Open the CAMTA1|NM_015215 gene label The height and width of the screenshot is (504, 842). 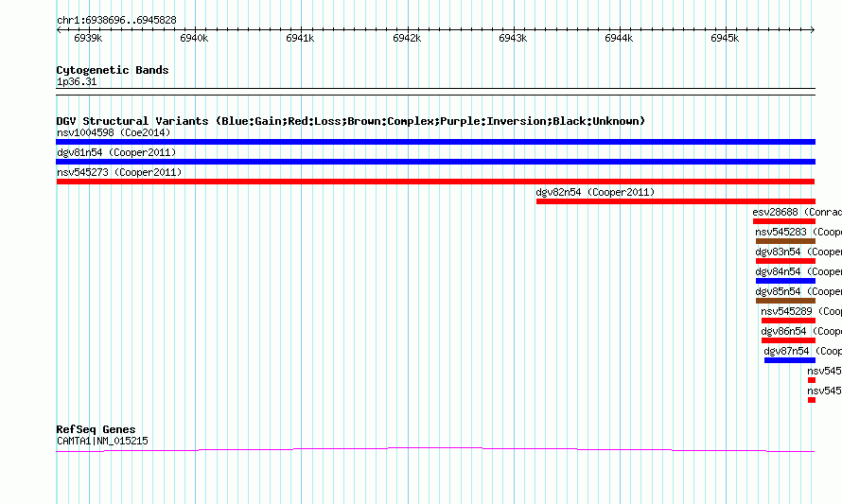click(102, 441)
